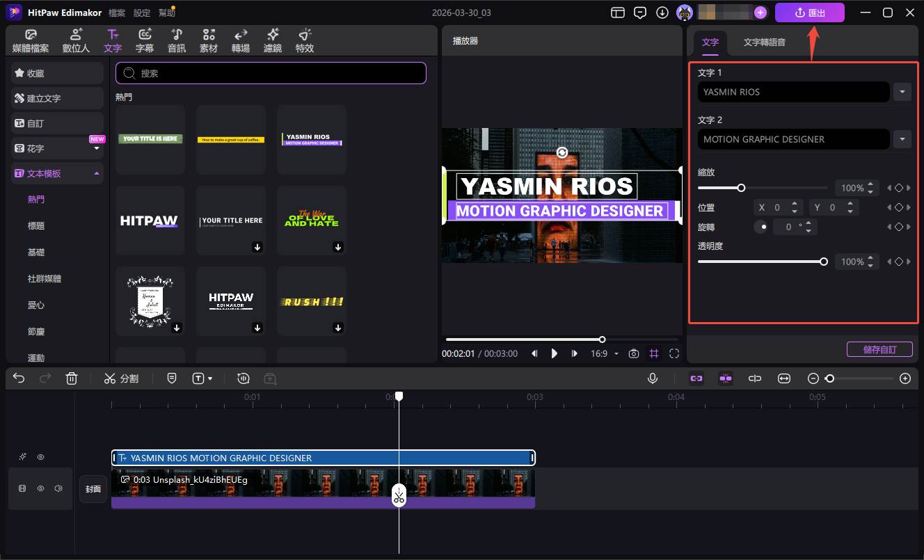The height and width of the screenshot is (560, 924).
Task: Enter fullscreen preview in the player
Action: [x=674, y=353]
